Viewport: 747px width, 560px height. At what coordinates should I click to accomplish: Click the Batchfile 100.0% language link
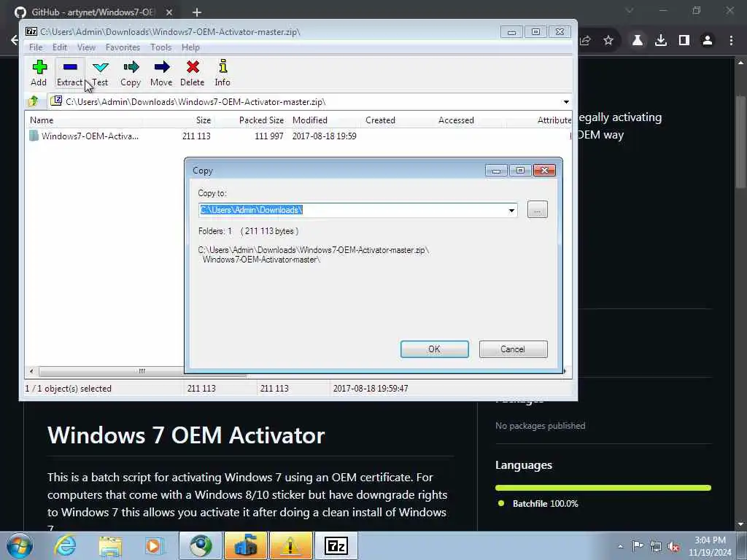[545, 504]
